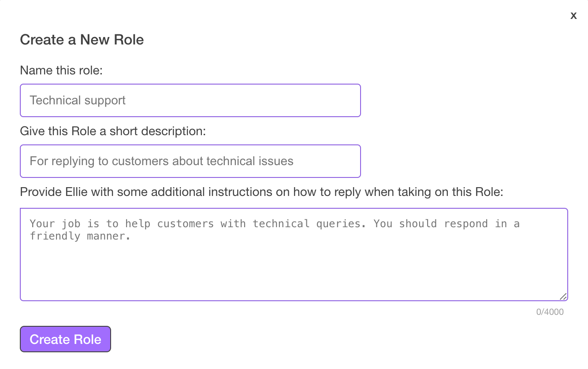This screenshot has height=369, width=588.
Task: Click the 0/4000 character counter
Action: [550, 312]
